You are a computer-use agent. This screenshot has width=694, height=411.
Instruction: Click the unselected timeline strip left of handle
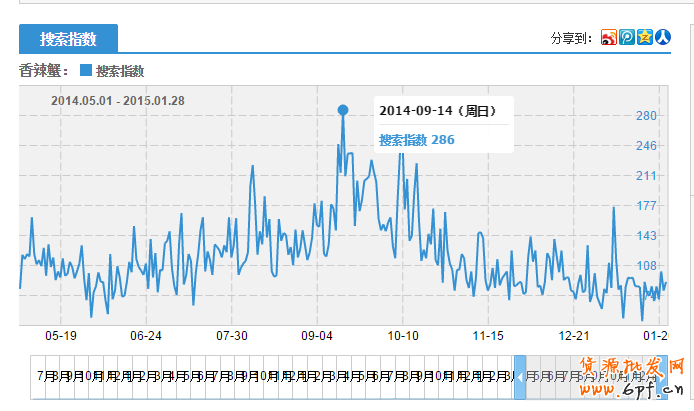[x=270, y=377]
